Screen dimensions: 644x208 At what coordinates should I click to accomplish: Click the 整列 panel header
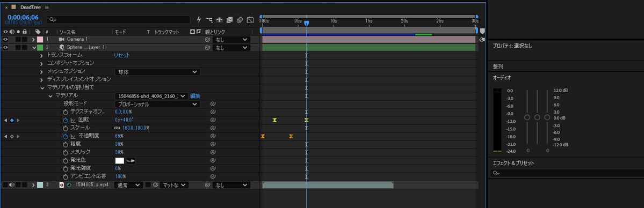click(x=498, y=66)
